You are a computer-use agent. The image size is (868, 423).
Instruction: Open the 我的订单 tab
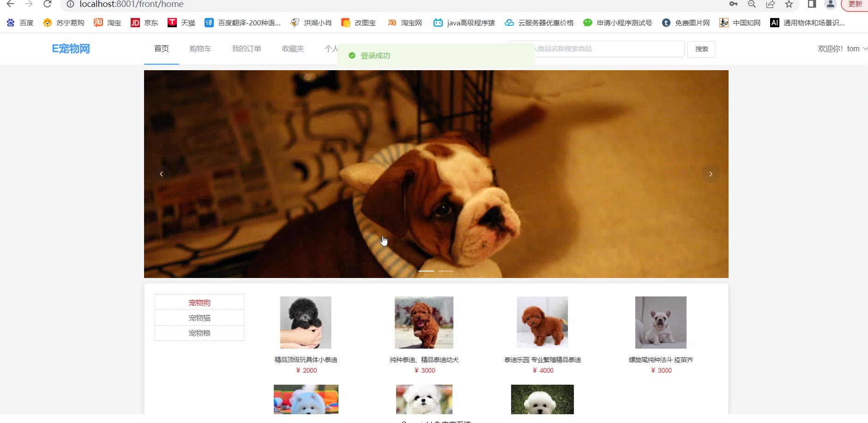pyautogui.click(x=247, y=48)
